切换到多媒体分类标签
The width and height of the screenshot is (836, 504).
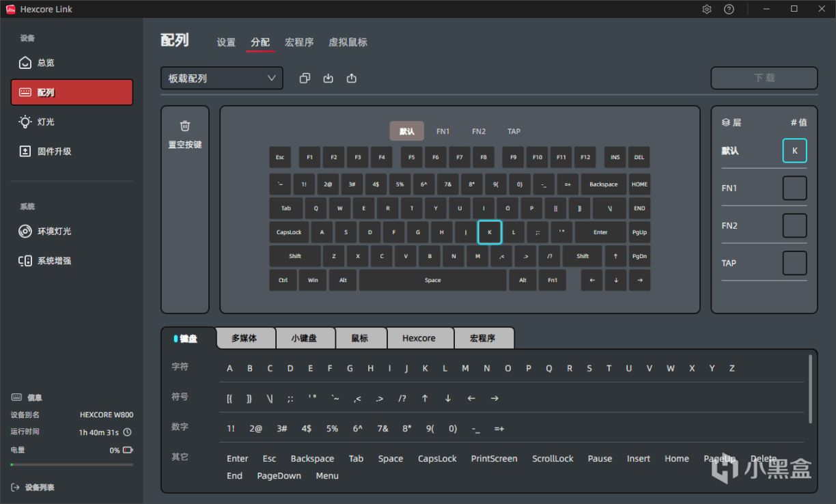(245, 337)
